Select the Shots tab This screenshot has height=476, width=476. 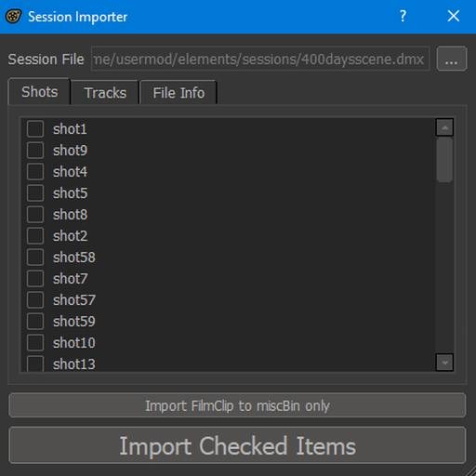[x=39, y=92]
